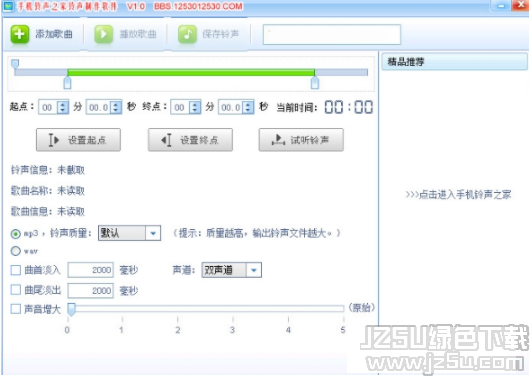Click the start handle below green bar
Viewport: 530px width, 376px height.
68,83
